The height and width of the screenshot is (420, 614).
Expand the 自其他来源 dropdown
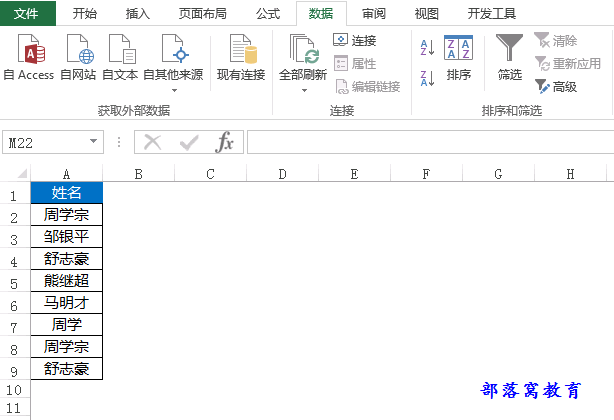click(x=174, y=89)
